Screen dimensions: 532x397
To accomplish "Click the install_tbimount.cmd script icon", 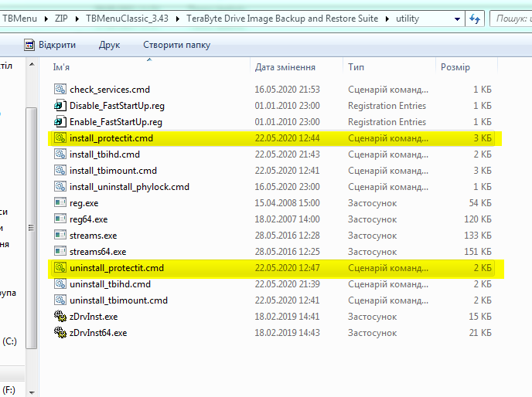I will [x=60, y=170].
